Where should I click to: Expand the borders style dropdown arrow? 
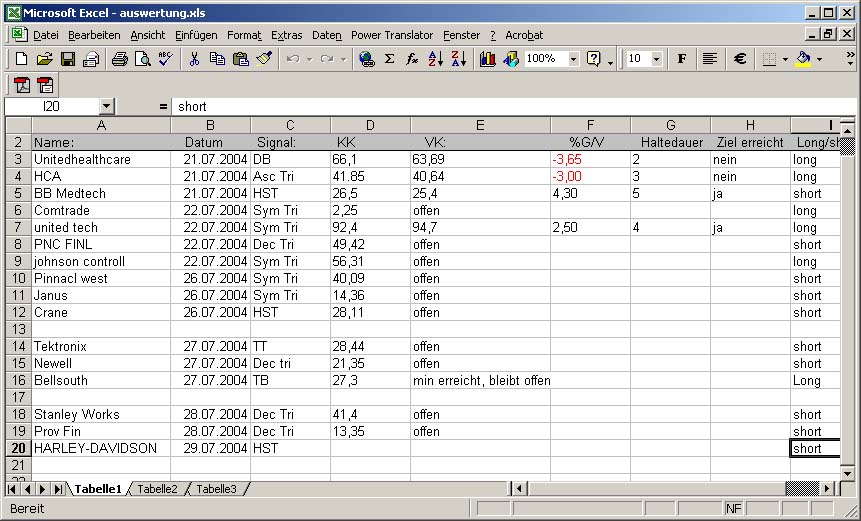[785, 59]
